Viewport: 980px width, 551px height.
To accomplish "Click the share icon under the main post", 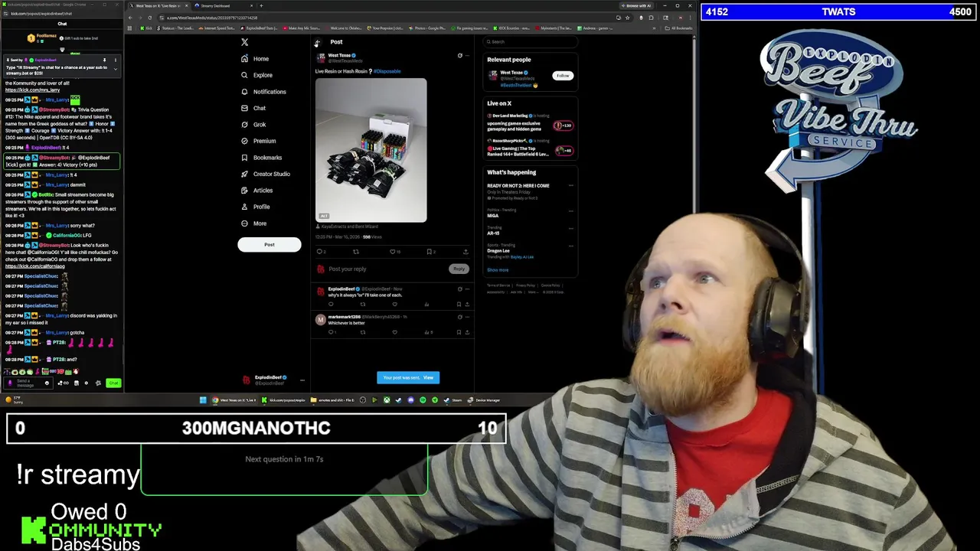I will (465, 252).
